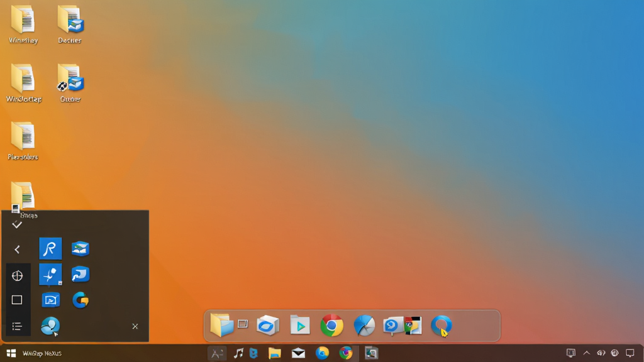The width and height of the screenshot is (644, 362).
Task: Click the small window thumbnail in the dock
Action: coord(243,324)
